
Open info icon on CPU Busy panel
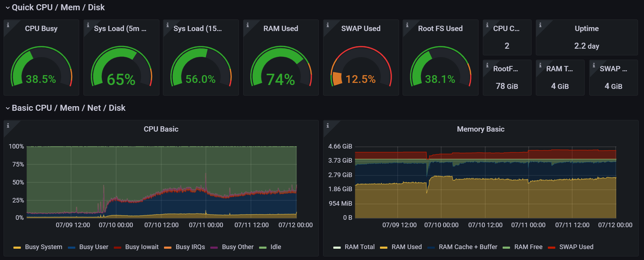coord(8,25)
